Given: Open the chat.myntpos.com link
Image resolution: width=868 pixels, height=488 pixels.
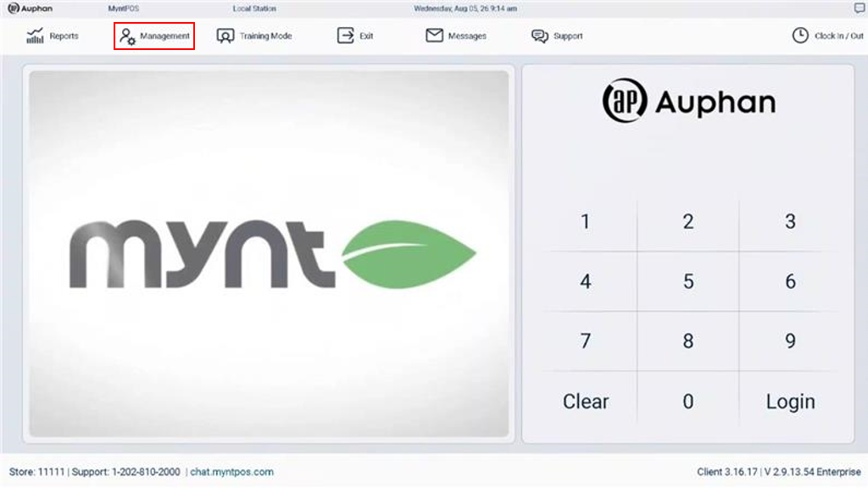Looking at the screenshot, I should tap(232, 472).
